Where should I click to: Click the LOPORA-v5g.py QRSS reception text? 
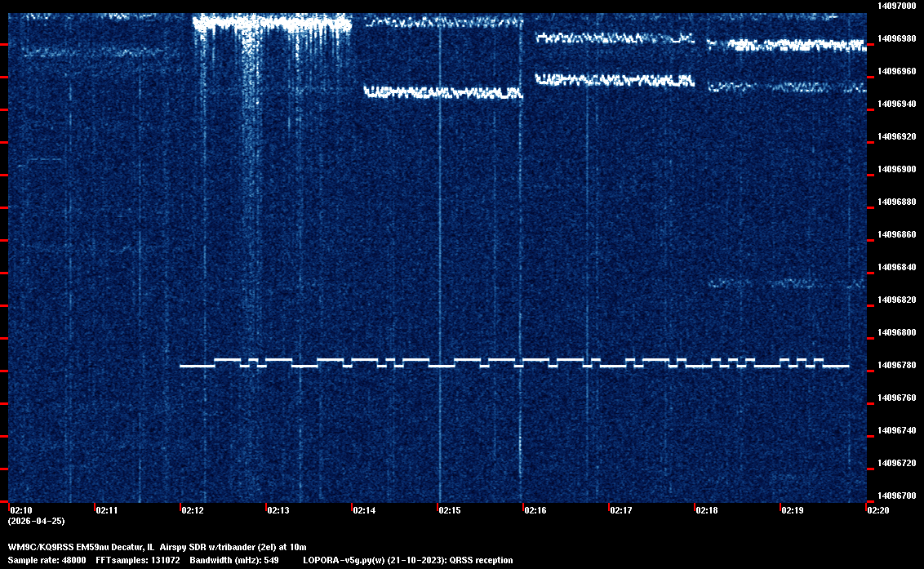coord(407,560)
